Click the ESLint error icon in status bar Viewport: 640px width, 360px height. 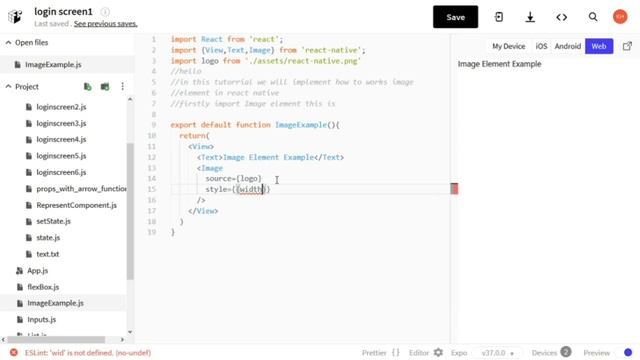pyautogui.click(x=13, y=352)
